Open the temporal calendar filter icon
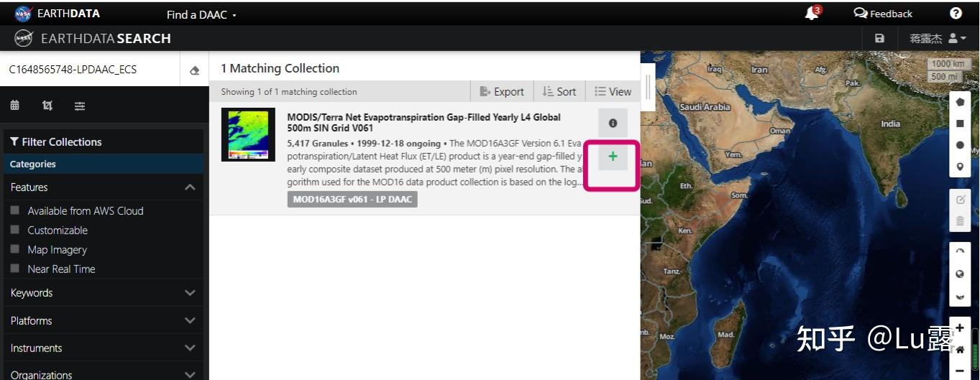 (15, 106)
